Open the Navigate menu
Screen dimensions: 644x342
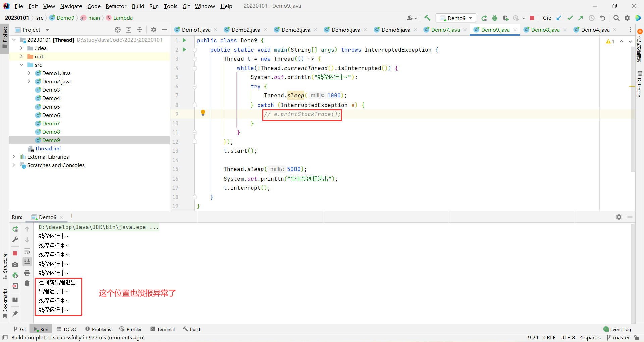click(x=71, y=6)
